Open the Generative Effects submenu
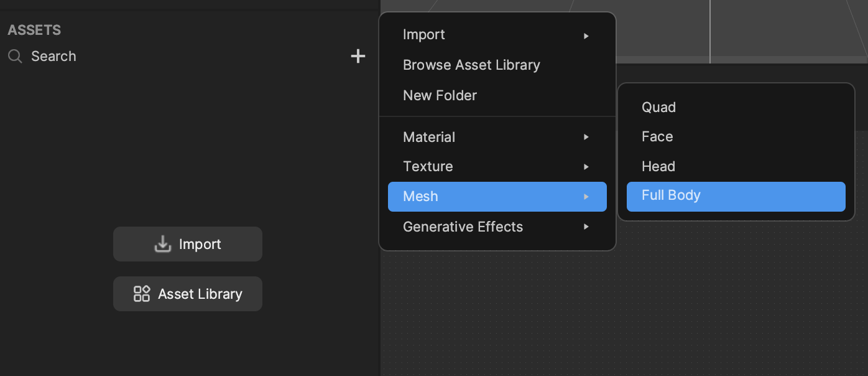 tap(497, 227)
